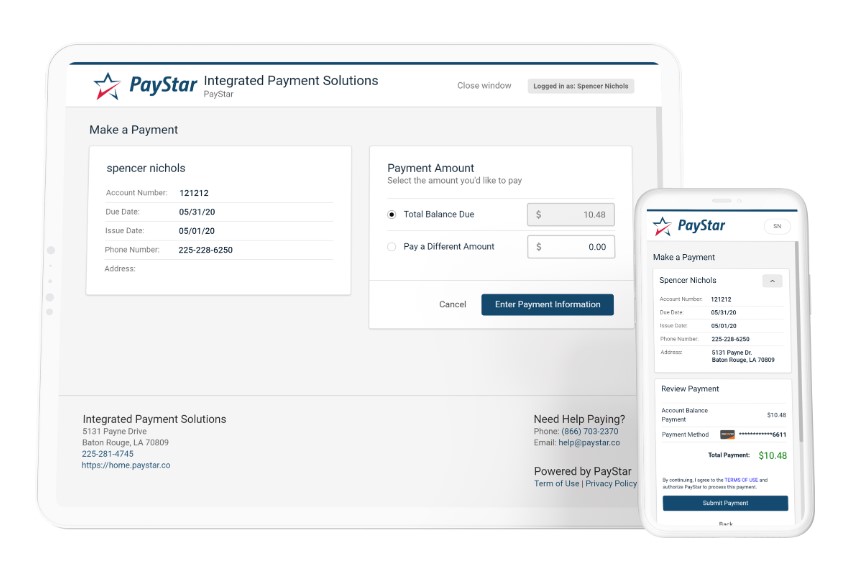Click the Powered by PayStar text

[582, 471]
